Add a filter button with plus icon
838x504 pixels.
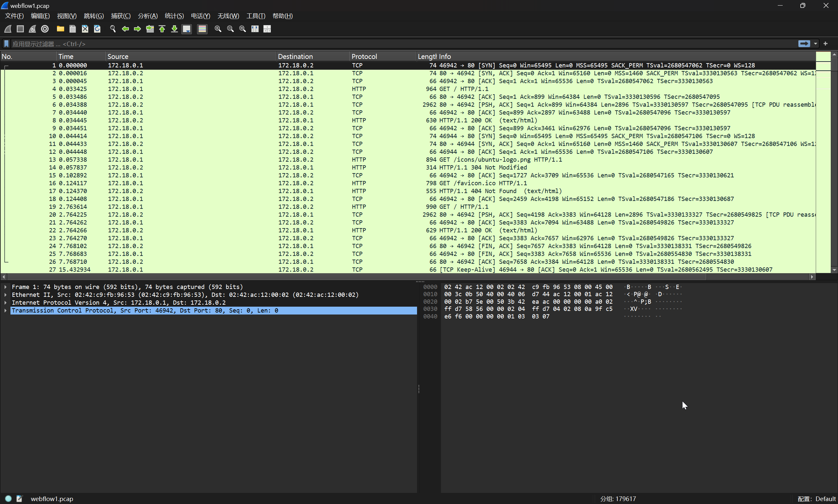(826, 44)
